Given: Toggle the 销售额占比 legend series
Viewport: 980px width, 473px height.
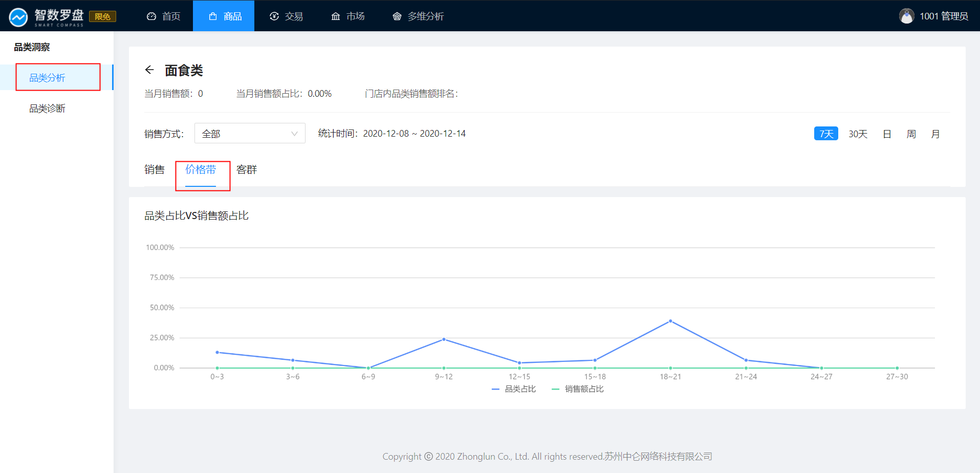Looking at the screenshot, I should 578,389.
